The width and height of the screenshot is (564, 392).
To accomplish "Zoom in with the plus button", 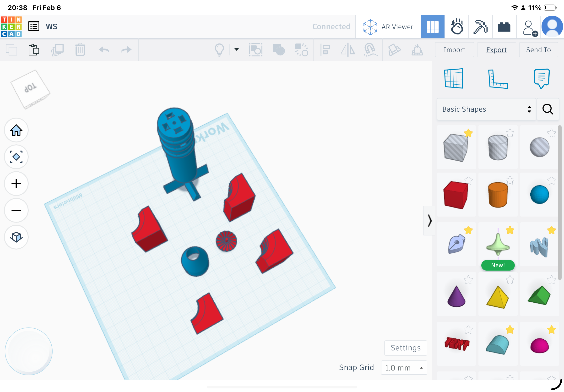I will pos(16,184).
